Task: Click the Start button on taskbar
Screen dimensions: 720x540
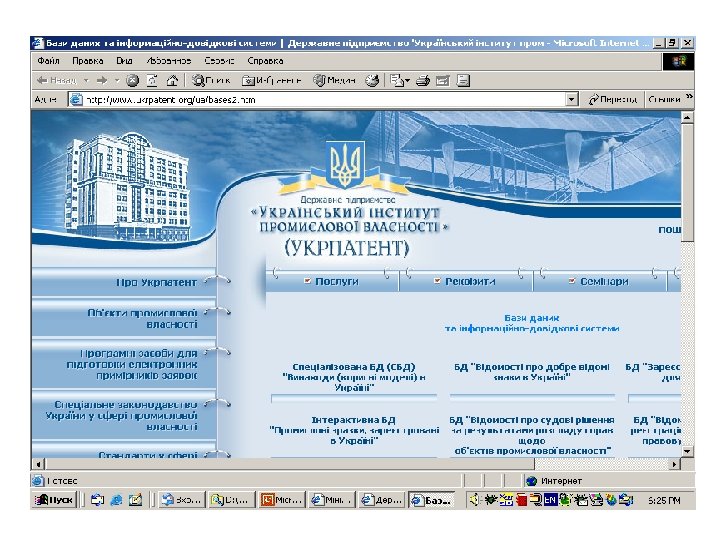Action: [55, 500]
